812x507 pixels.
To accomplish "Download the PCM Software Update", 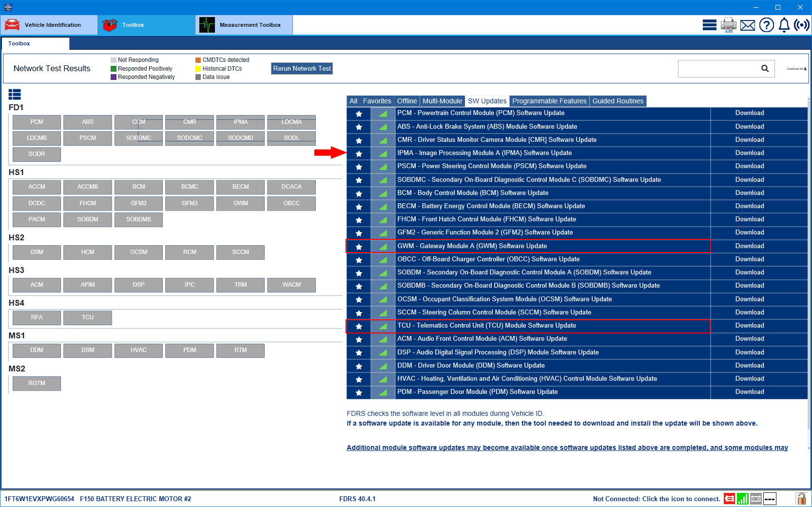I will [x=750, y=113].
